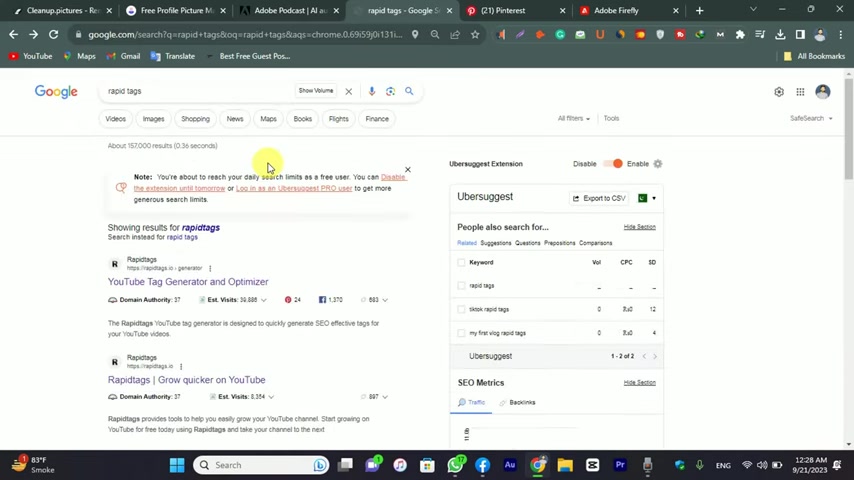
Task: Switch to the Videos filter
Action: point(115,119)
